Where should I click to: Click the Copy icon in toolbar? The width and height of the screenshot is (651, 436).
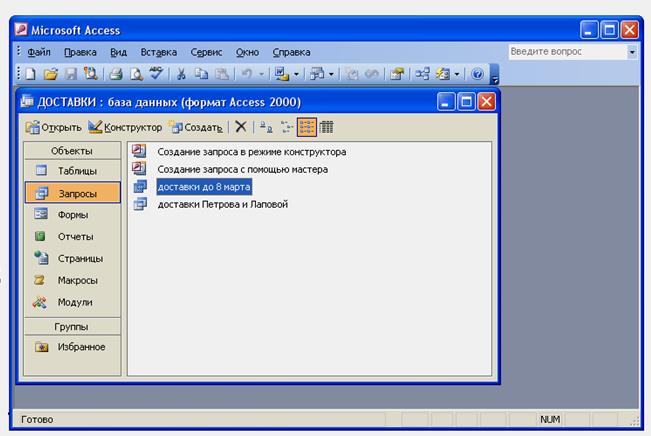(x=201, y=74)
